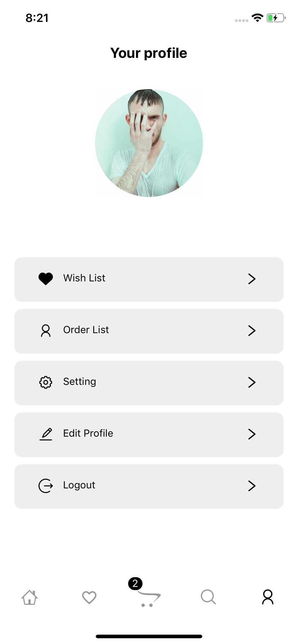Tap the pencil icon beside Edit Profile
The image size is (298, 644).
pyautogui.click(x=46, y=434)
